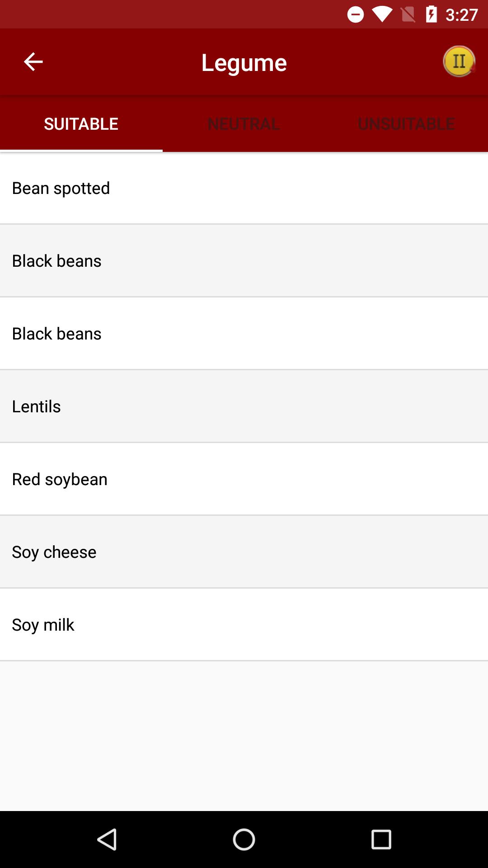Open the Unsuitable tab
This screenshot has height=868, width=488.
tap(406, 124)
